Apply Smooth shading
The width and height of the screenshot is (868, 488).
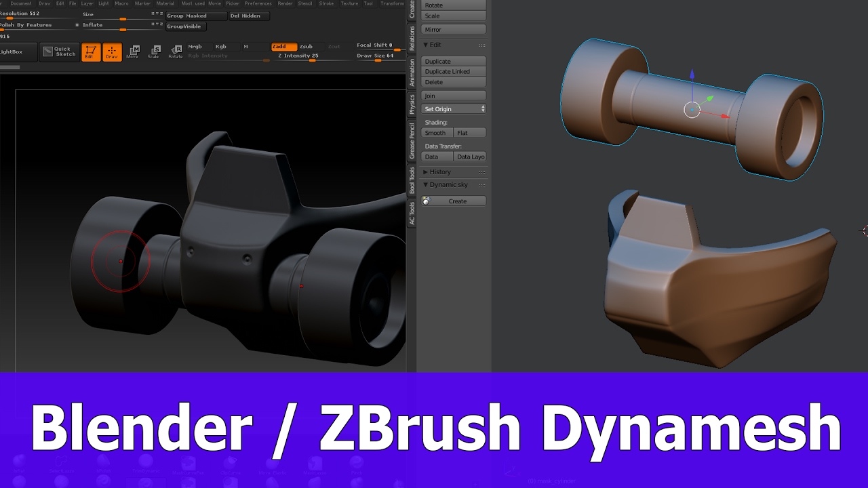[x=436, y=133]
